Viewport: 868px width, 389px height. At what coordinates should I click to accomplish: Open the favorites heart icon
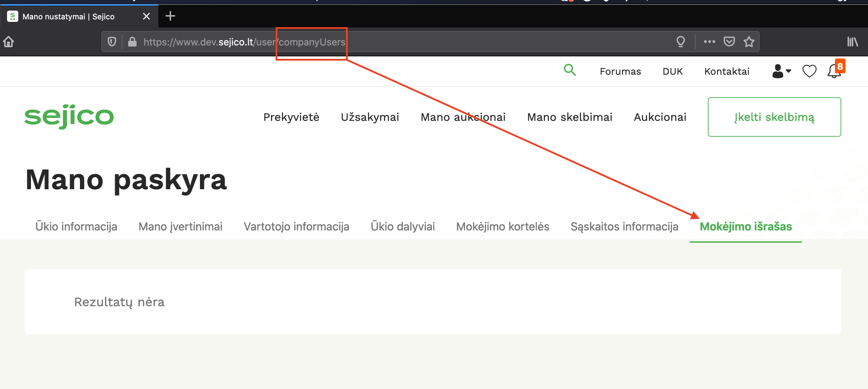pyautogui.click(x=809, y=71)
